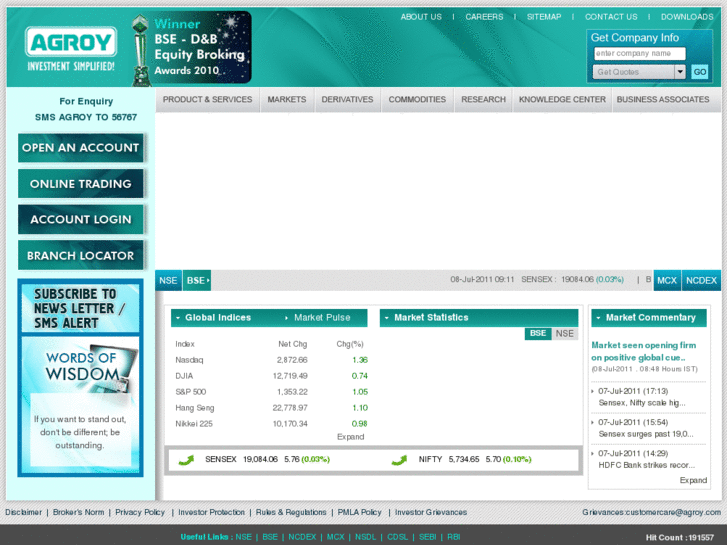
Task: Open the Knowledge Center menu
Action: click(562, 99)
